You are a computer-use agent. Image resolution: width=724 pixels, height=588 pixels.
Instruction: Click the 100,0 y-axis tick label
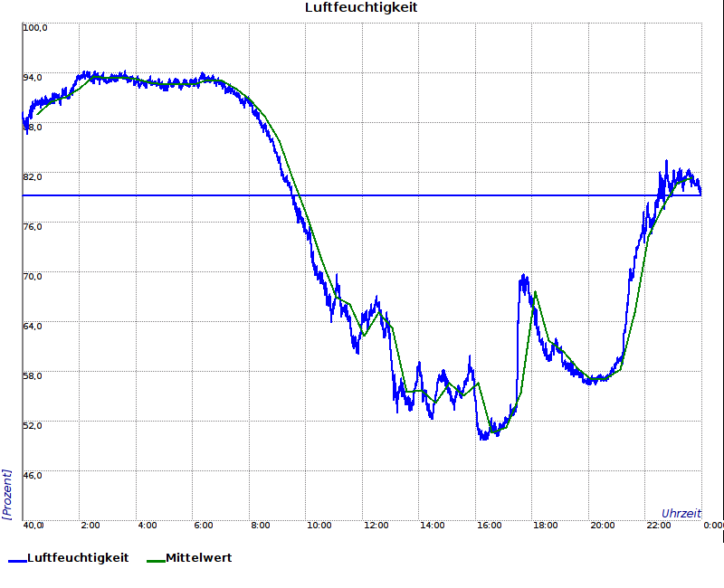35,28
